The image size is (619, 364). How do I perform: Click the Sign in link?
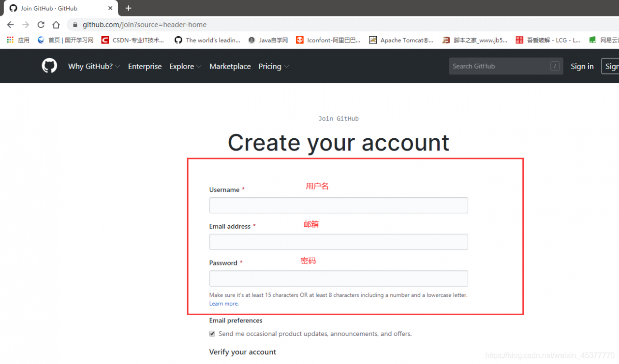coord(582,66)
